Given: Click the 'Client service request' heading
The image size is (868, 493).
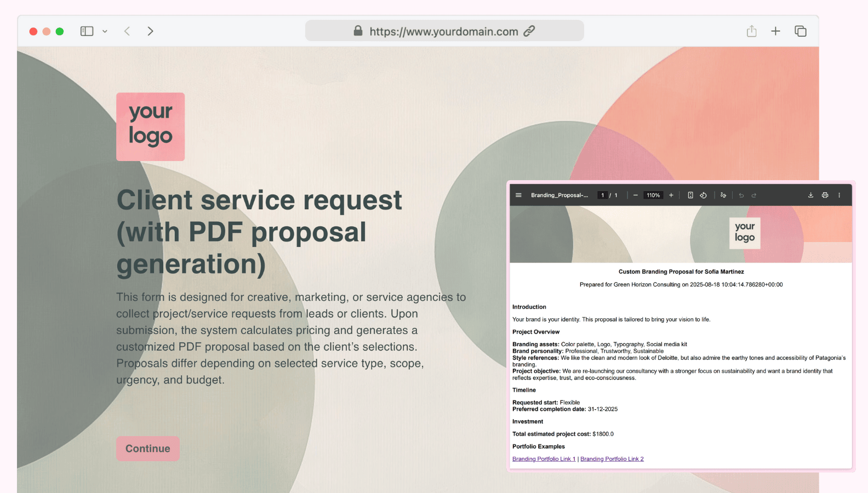Looking at the screenshot, I should (x=259, y=232).
